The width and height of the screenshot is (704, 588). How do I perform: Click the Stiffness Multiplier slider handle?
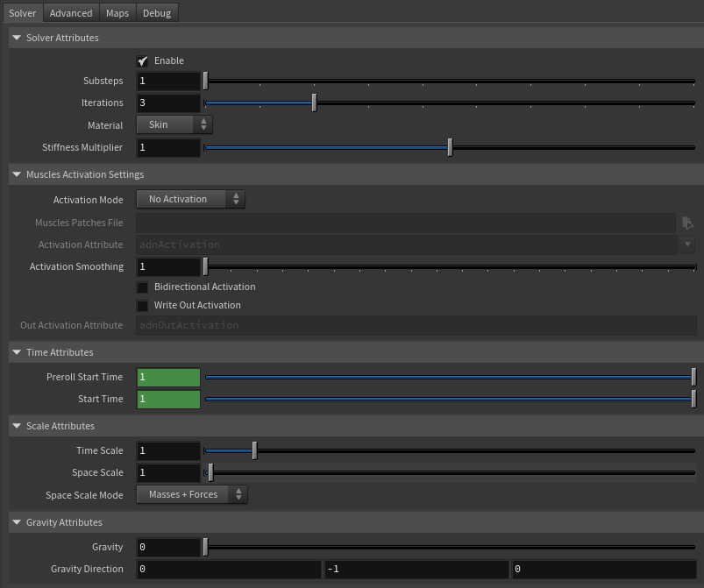pos(450,147)
